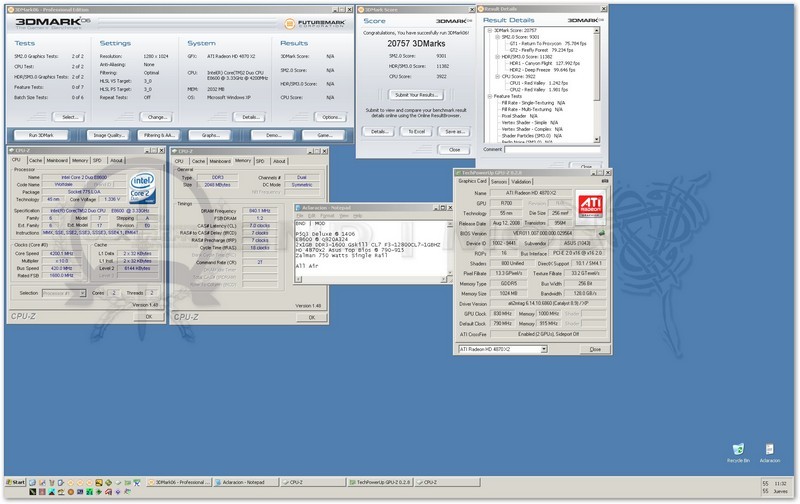Image resolution: width=800 pixels, height=504 pixels.
Task: Select GT1 - Return To Proxycon result row
Action: point(548,44)
